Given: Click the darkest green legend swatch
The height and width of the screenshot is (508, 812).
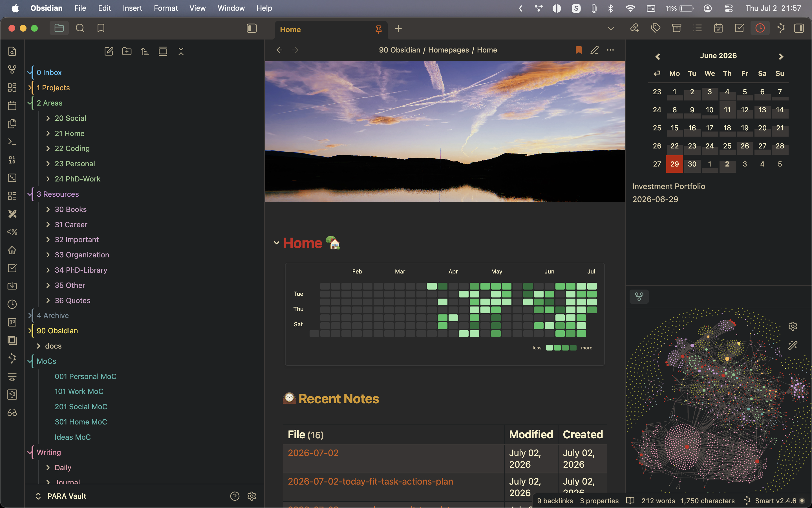Looking at the screenshot, I should (573, 348).
